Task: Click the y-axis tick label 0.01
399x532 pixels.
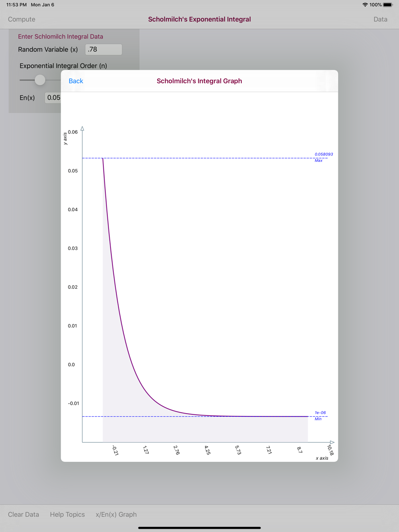Action: click(x=72, y=326)
